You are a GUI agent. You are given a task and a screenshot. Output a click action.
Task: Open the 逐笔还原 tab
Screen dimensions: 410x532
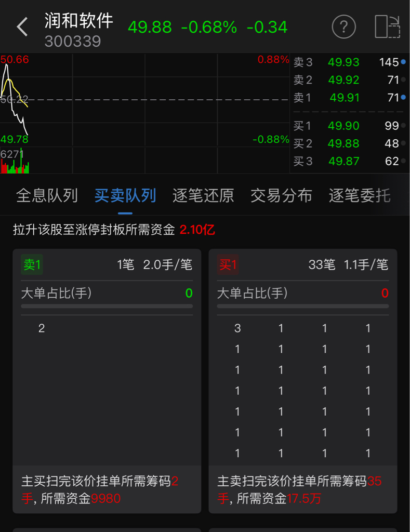coord(203,196)
